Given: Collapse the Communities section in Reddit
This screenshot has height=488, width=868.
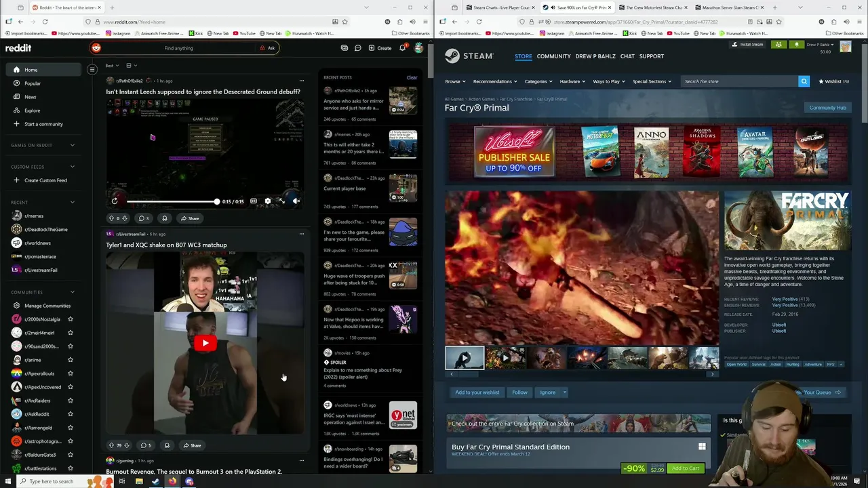Looking at the screenshot, I should [73, 292].
